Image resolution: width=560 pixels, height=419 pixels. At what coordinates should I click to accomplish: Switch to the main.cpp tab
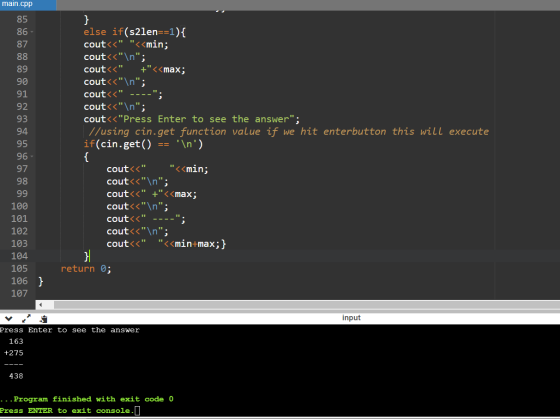[x=28, y=5]
